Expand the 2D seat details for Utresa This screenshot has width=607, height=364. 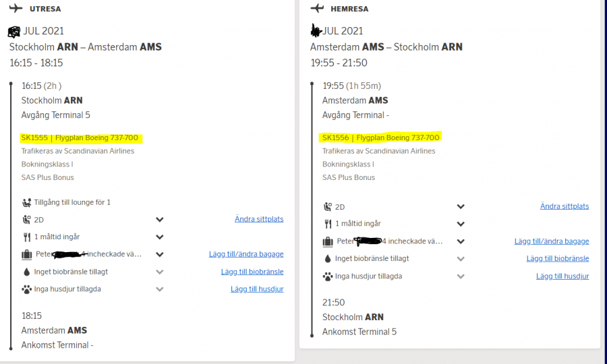(160, 220)
